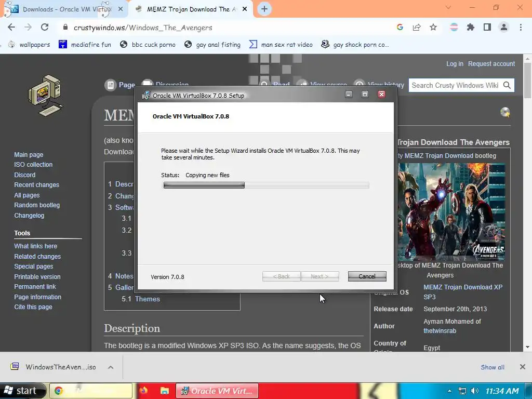Screen dimensions: 532x399
Task: Open options arrow for WindowsTheAven....iso download
Action: click(111, 367)
